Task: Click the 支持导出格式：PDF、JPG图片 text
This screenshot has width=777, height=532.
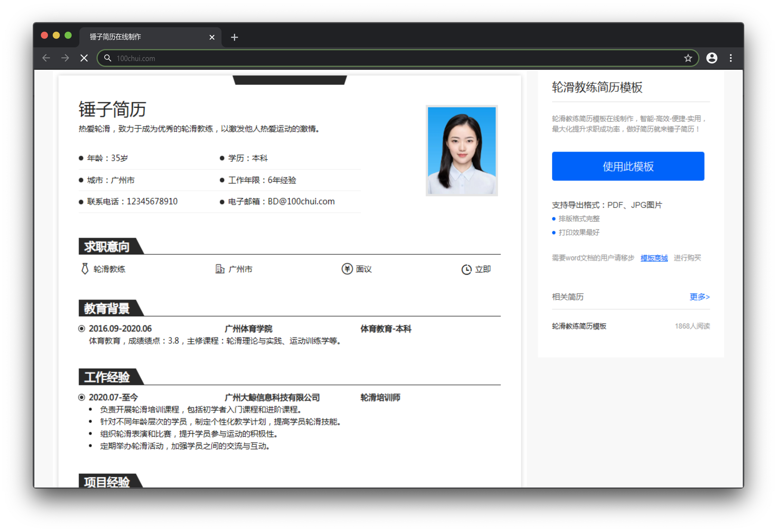Action: tap(607, 205)
